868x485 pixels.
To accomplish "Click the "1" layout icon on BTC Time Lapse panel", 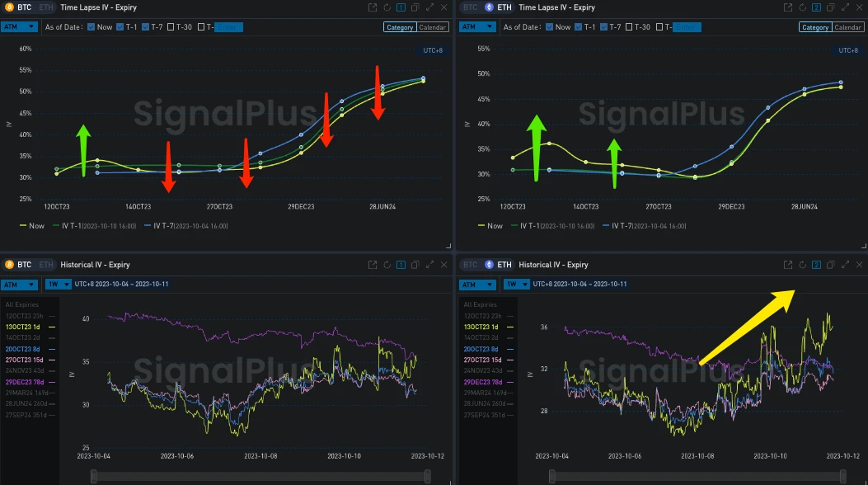I will pyautogui.click(x=401, y=7).
